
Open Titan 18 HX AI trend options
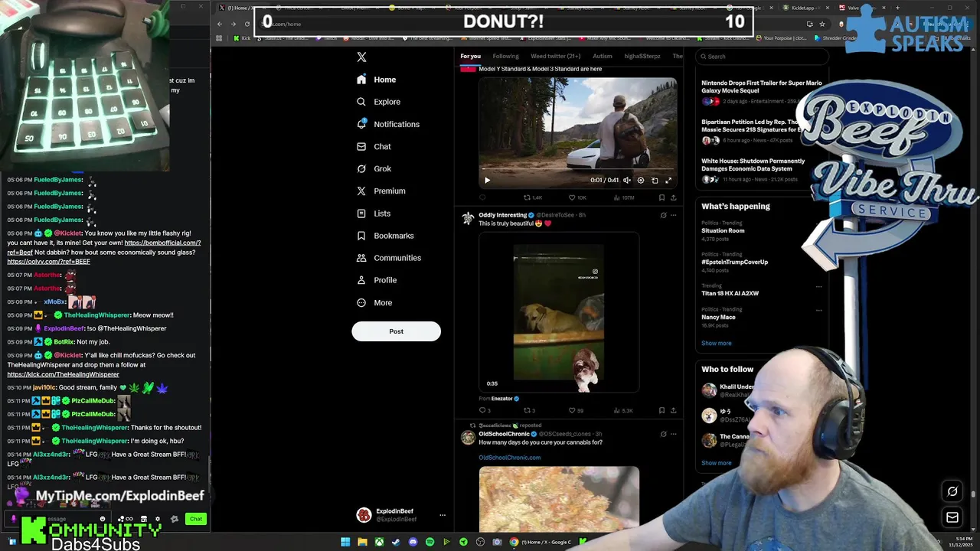pyautogui.click(x=818, y=287)
